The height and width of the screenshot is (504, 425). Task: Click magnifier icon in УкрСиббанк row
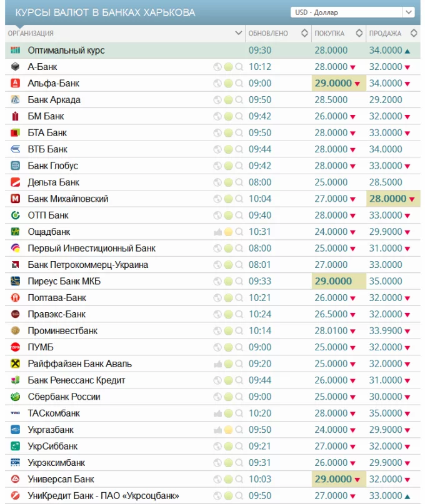pos(239,447)
